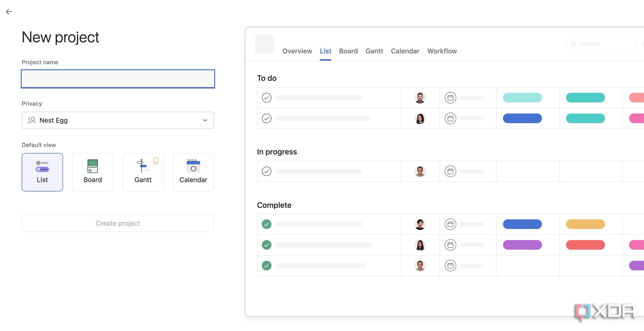The width and height of the screenshot is (644, 331).
Task: Click the green checkmark on first completed task
Action: pos(266,224)
